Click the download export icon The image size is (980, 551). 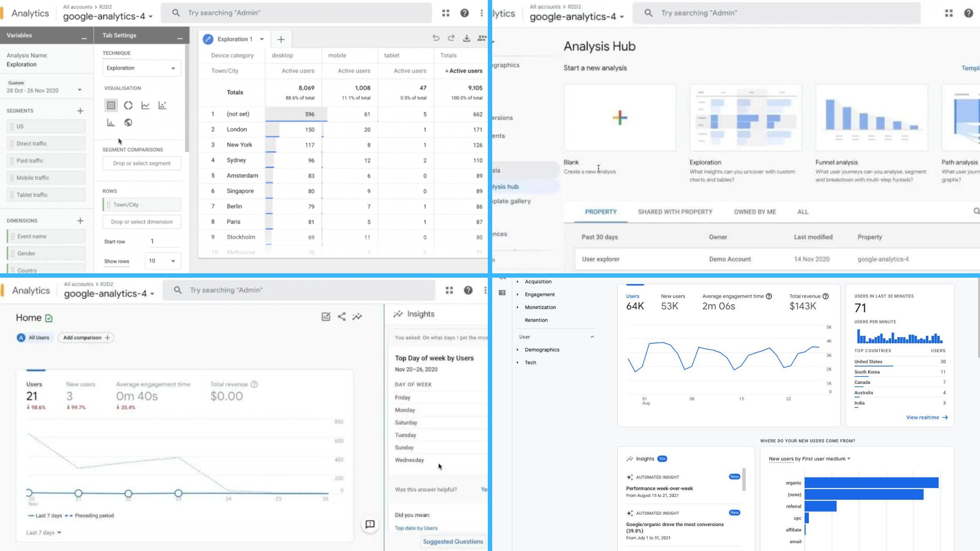click(466, 38)
